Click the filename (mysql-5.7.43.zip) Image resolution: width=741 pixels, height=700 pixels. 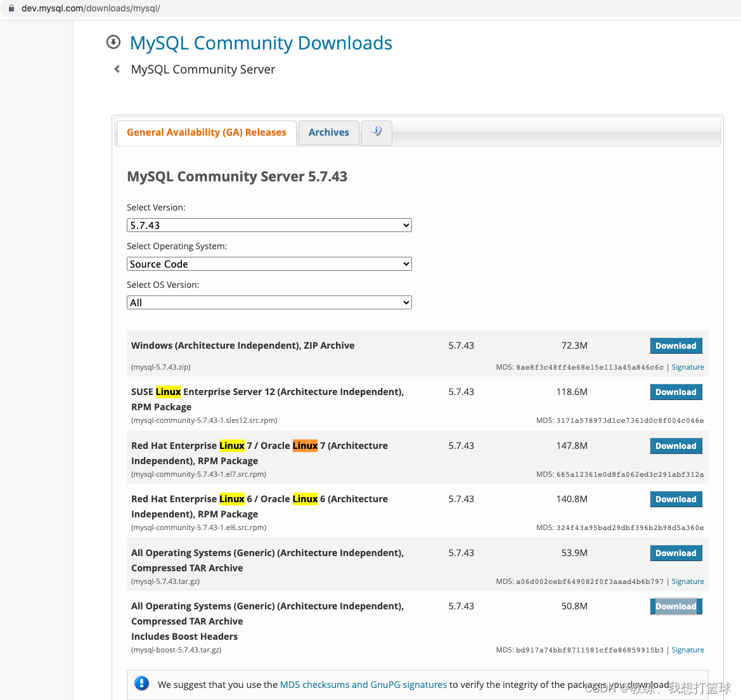tap(160, 367)
